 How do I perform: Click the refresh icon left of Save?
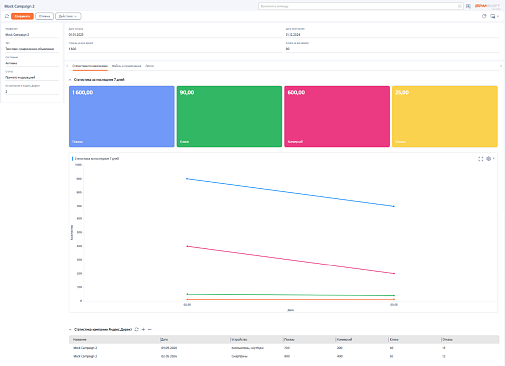7,16
